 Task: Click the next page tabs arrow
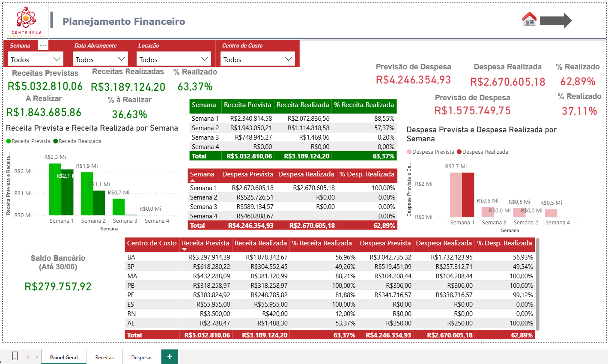click(37, 357)
